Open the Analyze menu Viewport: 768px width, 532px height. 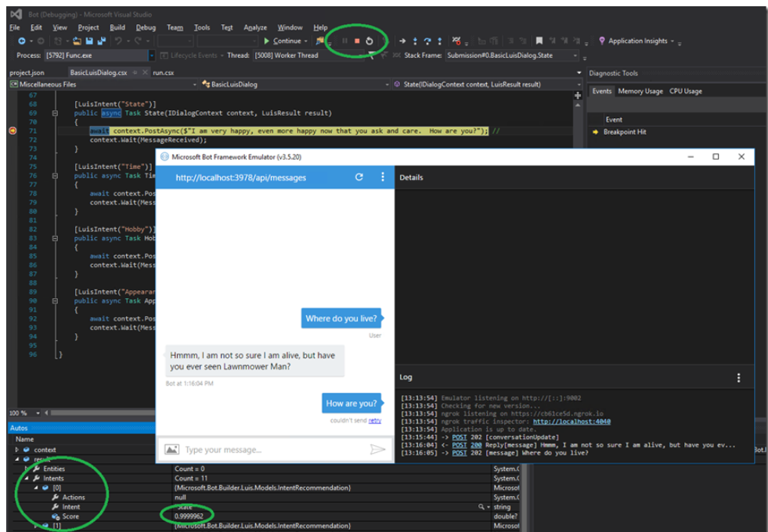click(255, 27)
